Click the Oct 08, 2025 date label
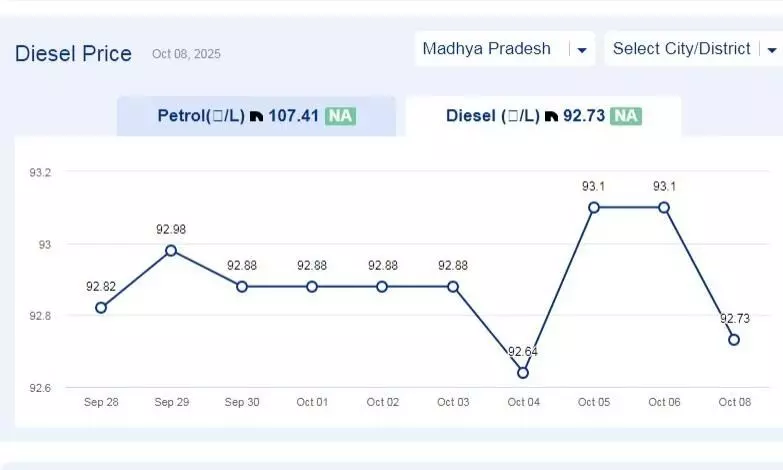783x470 pixels. (186, 54)
